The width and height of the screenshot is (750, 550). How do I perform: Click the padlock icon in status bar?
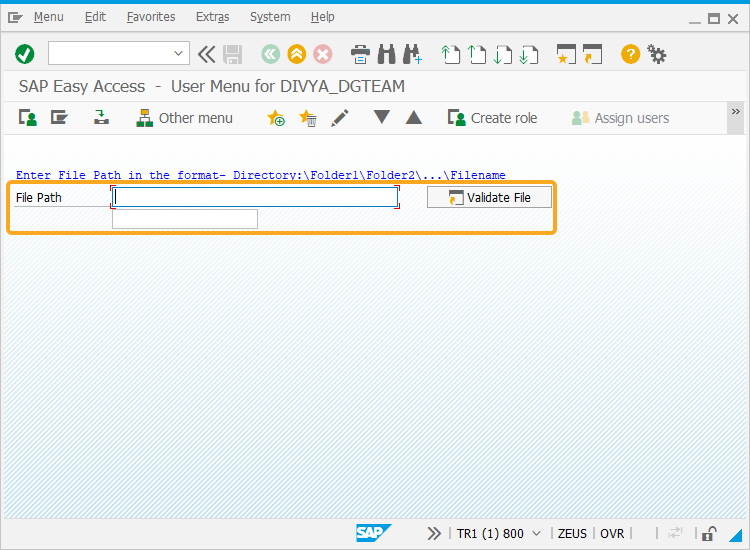pos(709,533)
